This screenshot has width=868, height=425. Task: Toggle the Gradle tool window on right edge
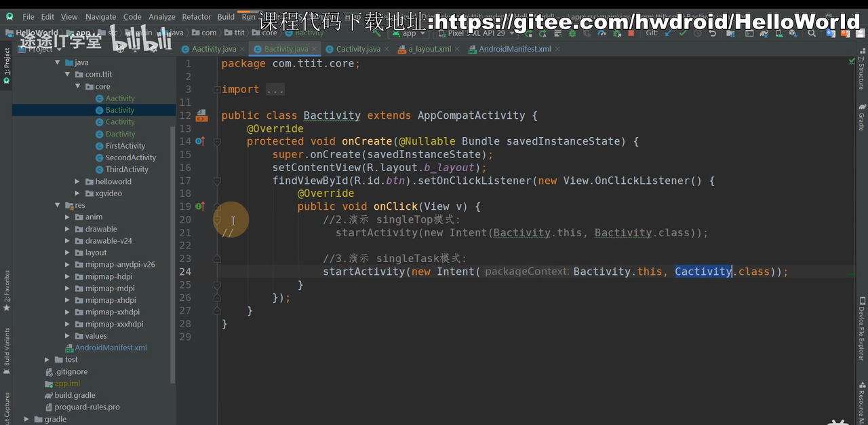pos(861,117)
